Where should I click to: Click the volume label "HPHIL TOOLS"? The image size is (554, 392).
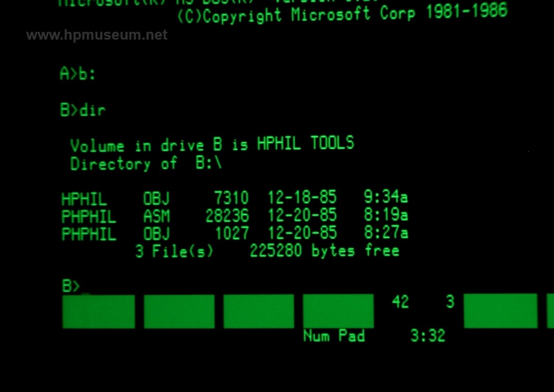pyautogui.click(x=305, y=143)
